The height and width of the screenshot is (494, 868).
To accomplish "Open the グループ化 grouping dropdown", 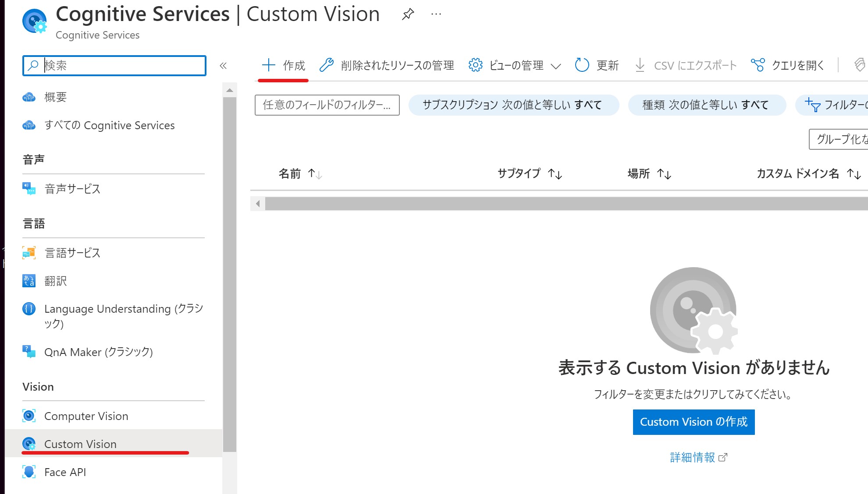I will [x=839, y=139].
